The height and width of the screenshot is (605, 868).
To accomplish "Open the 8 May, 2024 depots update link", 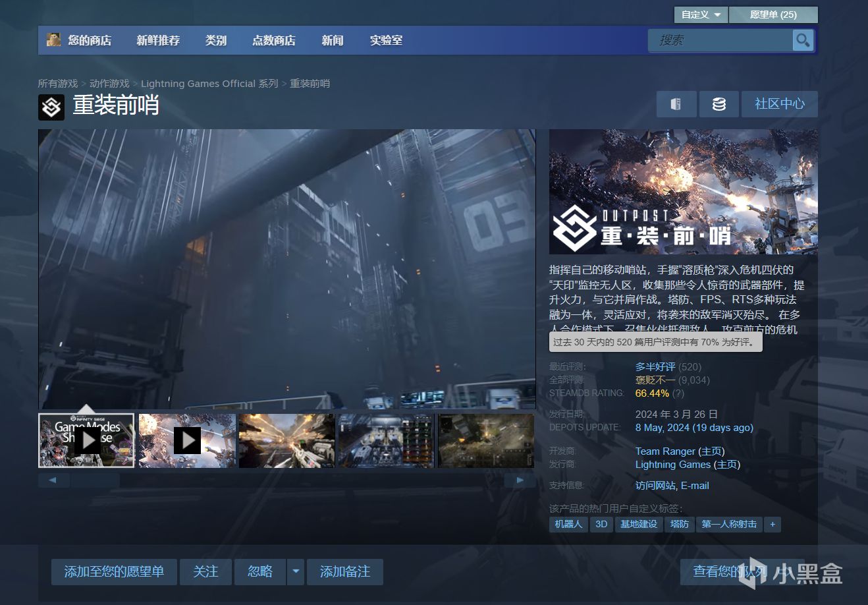I will 694,427.
